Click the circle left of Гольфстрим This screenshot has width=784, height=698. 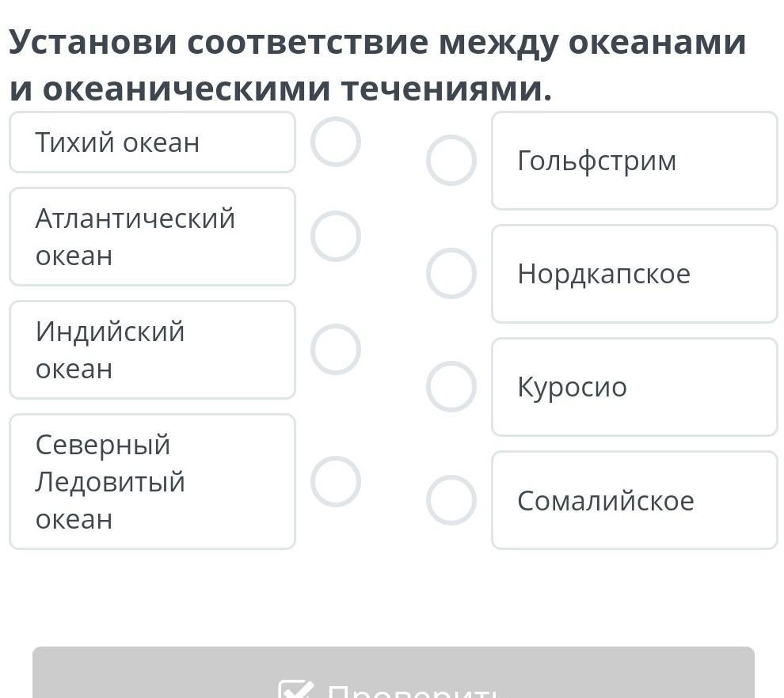click(451, 160)
